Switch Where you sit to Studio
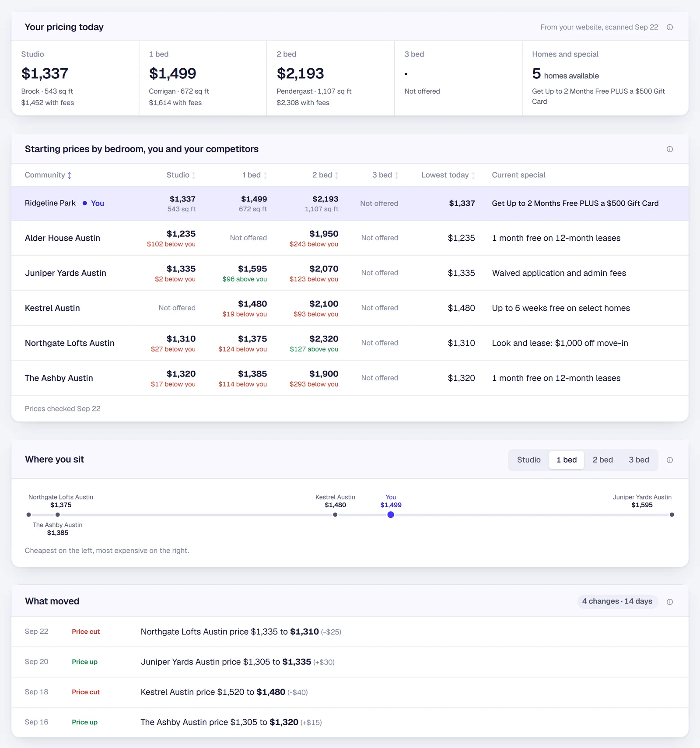Screen dimensions: 700x748 coord(528,460)
